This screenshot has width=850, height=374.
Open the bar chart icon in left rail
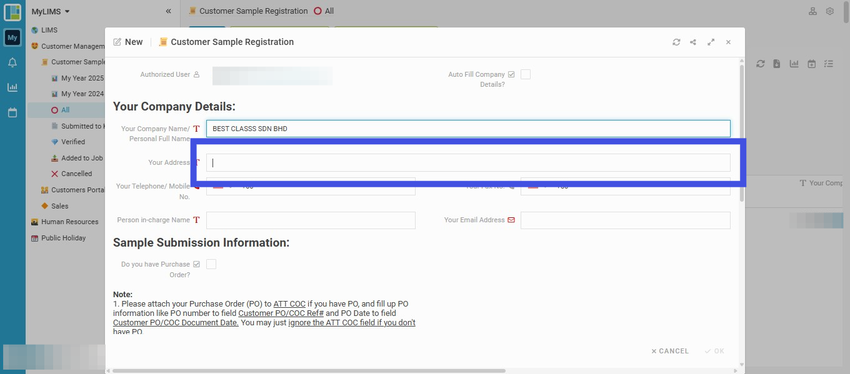pos(12,87)
